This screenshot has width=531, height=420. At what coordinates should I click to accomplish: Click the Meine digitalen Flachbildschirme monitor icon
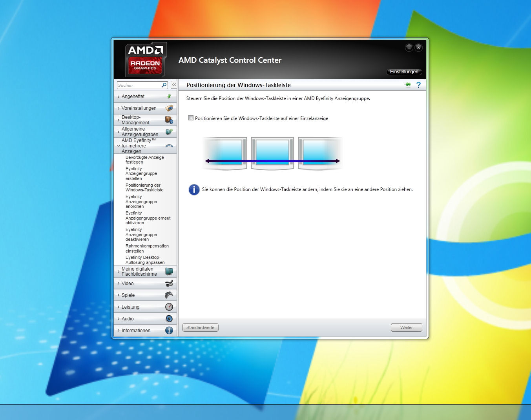[x=169, y=271]
